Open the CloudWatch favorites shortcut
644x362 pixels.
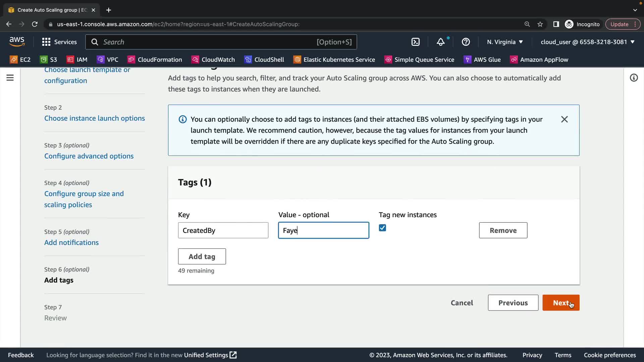[213, 60]
